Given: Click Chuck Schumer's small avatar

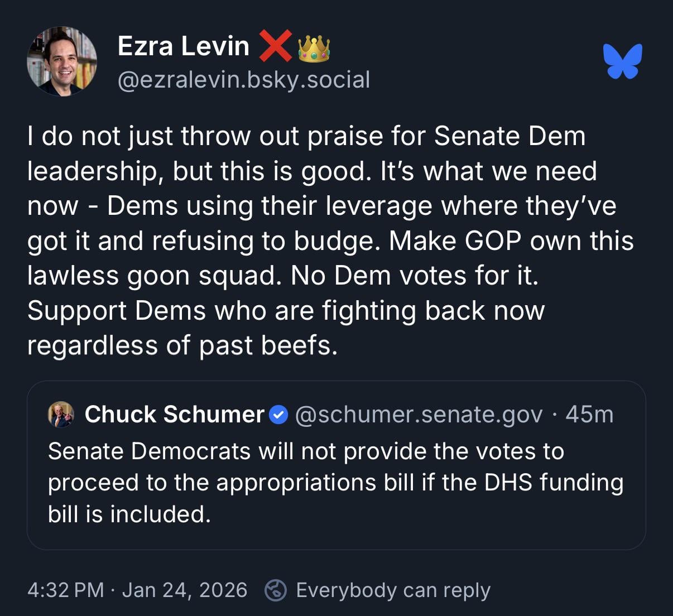Looking at the screenshot, I should (x=61, y=415).
